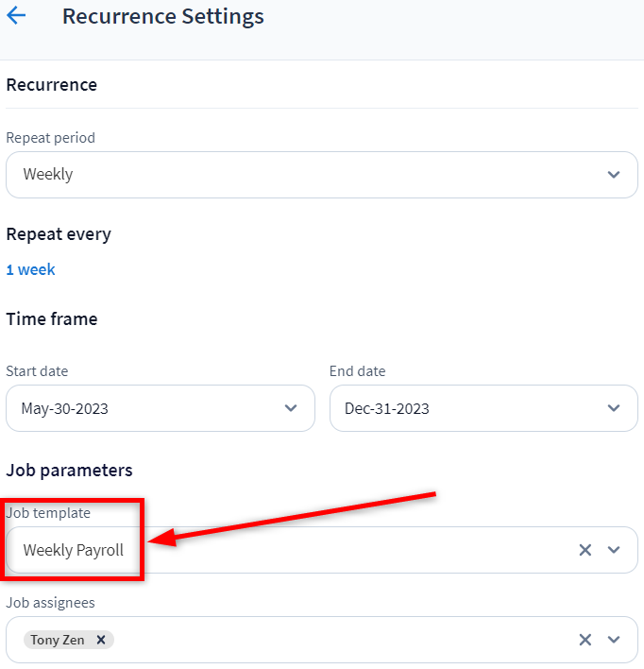Click the 'Job template' field label
Viewport: 644px width, 669px height.
pos(48,513)
